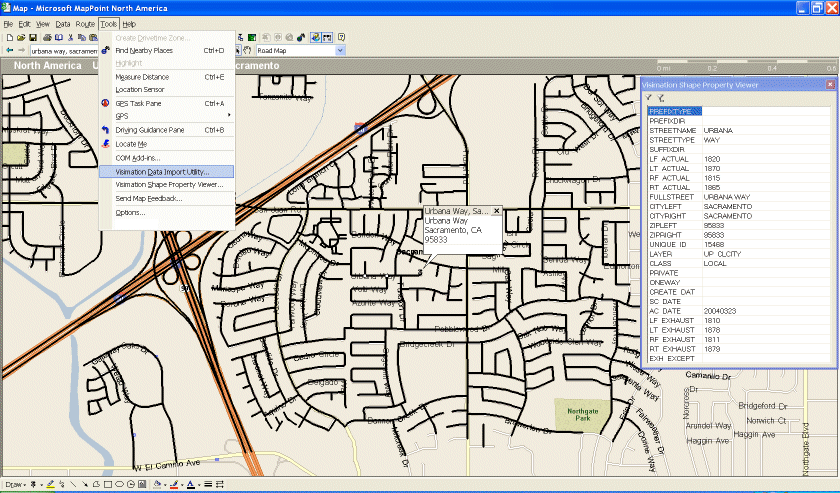
Task: Open COM Add-ins menu entry
Action: 167,158
